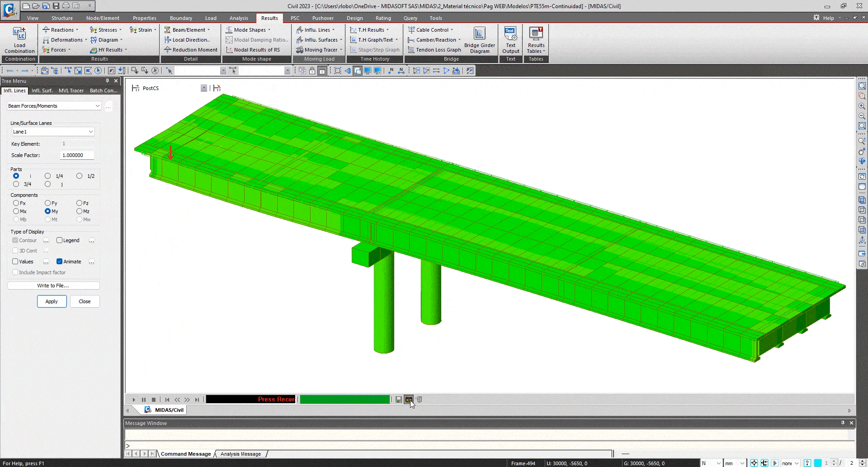Click the cyan color swatch in status bar

tap(817, 463)
